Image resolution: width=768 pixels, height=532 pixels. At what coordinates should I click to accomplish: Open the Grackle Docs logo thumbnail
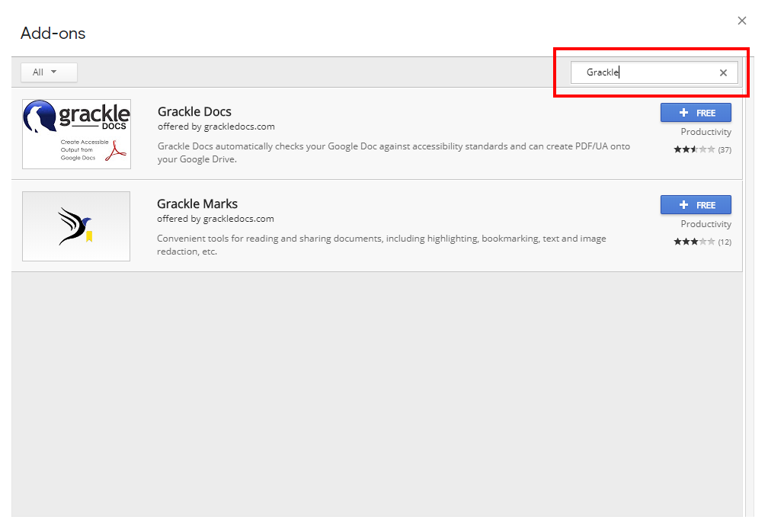76,134
